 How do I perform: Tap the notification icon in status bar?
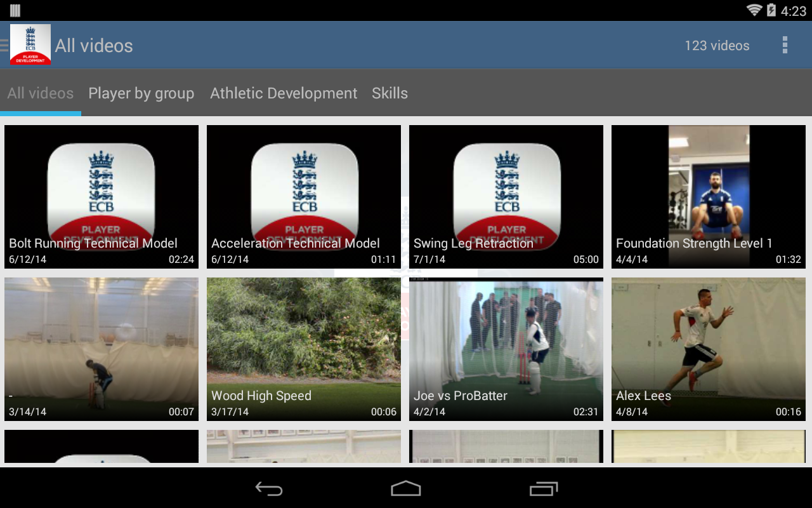15,10
